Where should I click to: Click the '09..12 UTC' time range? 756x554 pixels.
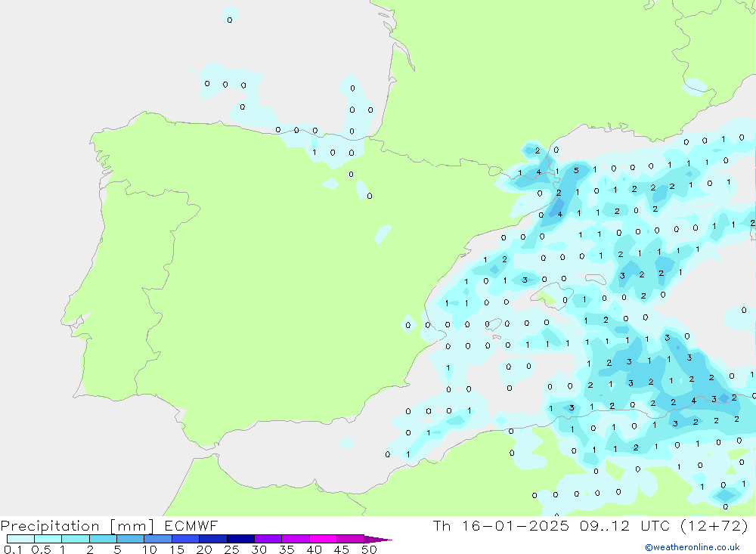point(613,525)
